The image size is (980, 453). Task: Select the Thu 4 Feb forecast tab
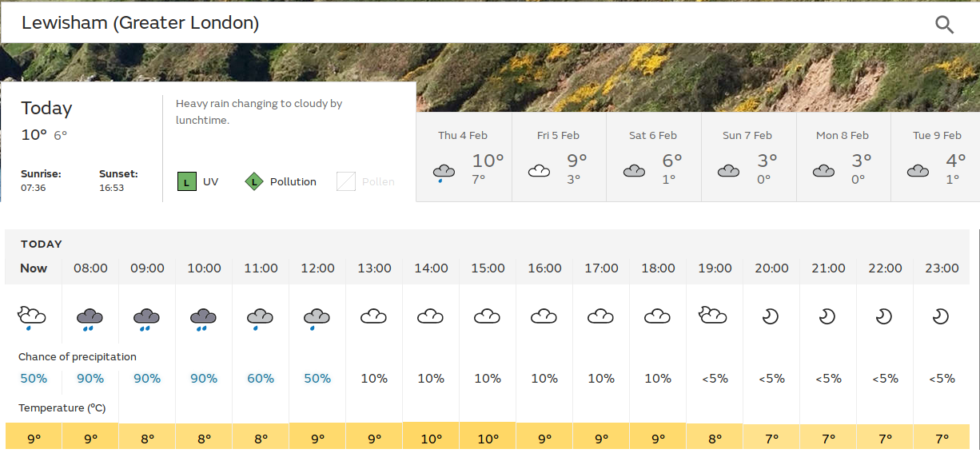click(464, 157)
